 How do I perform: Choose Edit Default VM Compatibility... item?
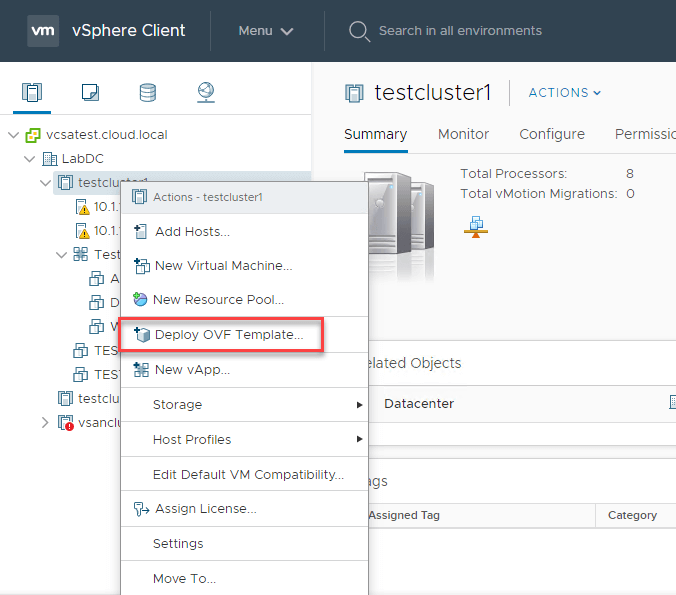(244, 474)
